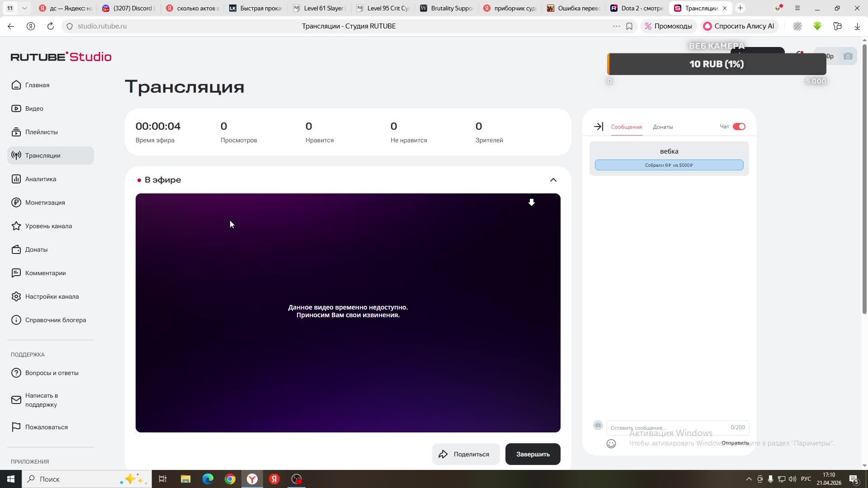Open Вопросы и ответы in the support section
The height and width of the screenshot is (488, 868).
52,373
